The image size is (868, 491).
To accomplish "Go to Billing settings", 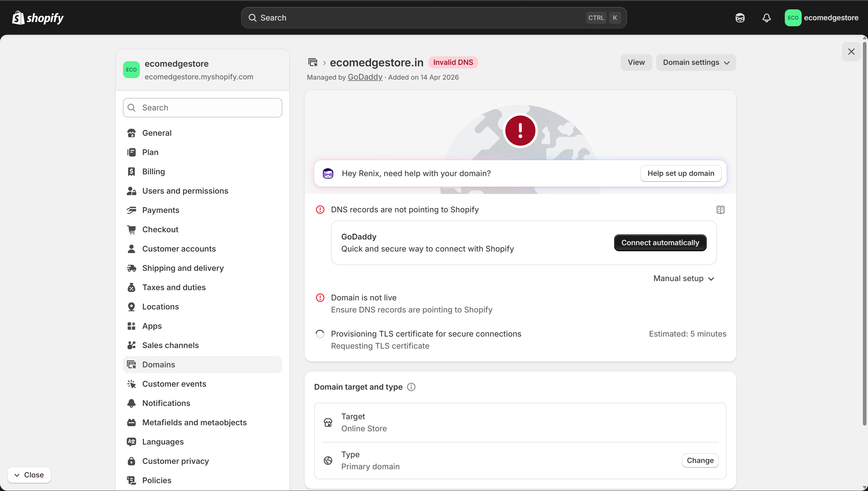I will (202, 172).
